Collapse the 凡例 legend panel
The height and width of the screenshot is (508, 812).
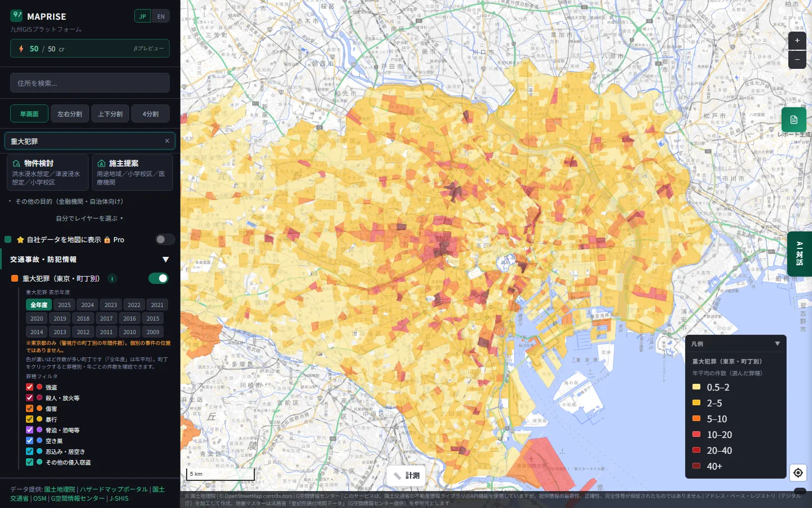coord(778,343)
